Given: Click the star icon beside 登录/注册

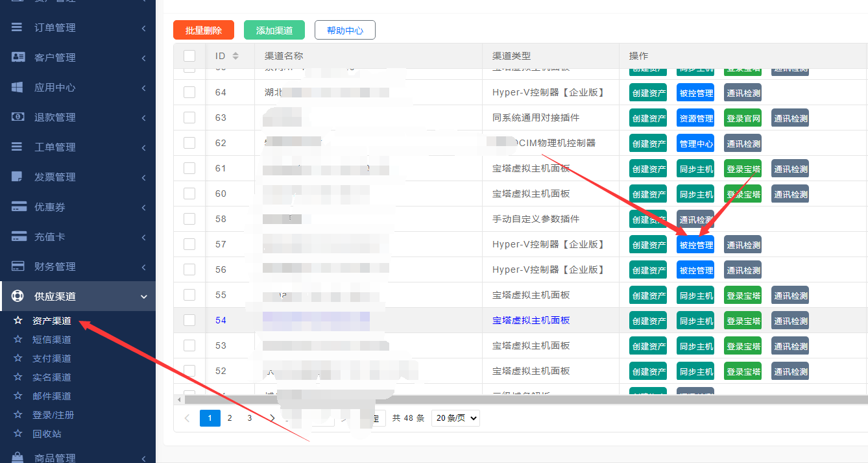Looking at the screenshot, I should 18,414.
